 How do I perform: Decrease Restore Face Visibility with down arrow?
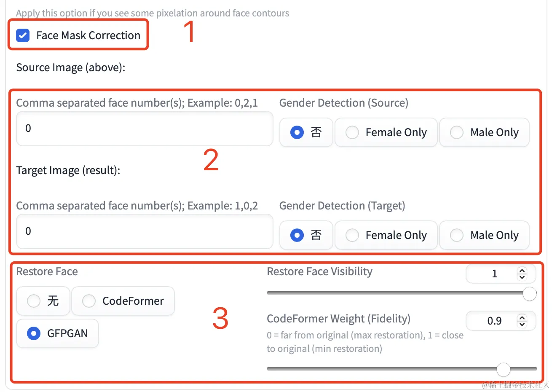point(522,277)
